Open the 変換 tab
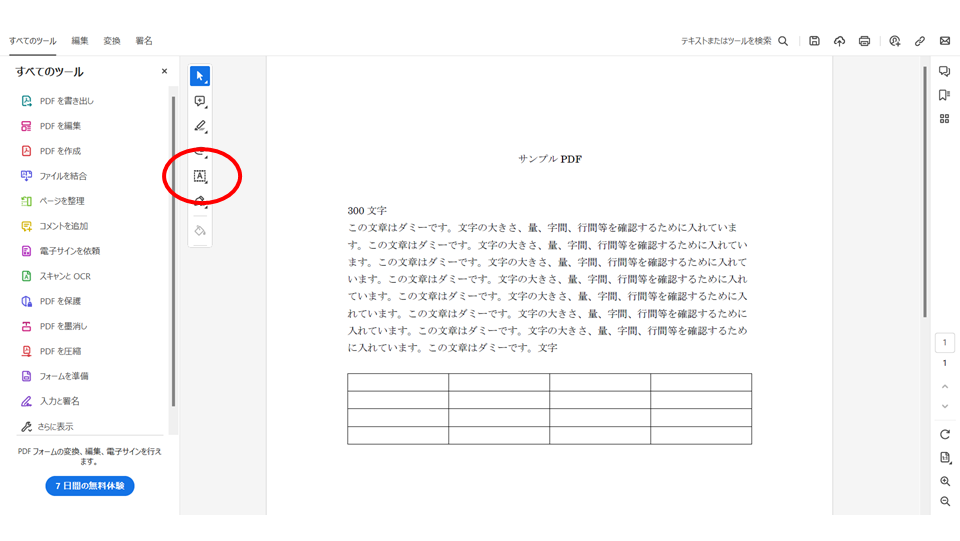960x541 pixels. point(112,41)
